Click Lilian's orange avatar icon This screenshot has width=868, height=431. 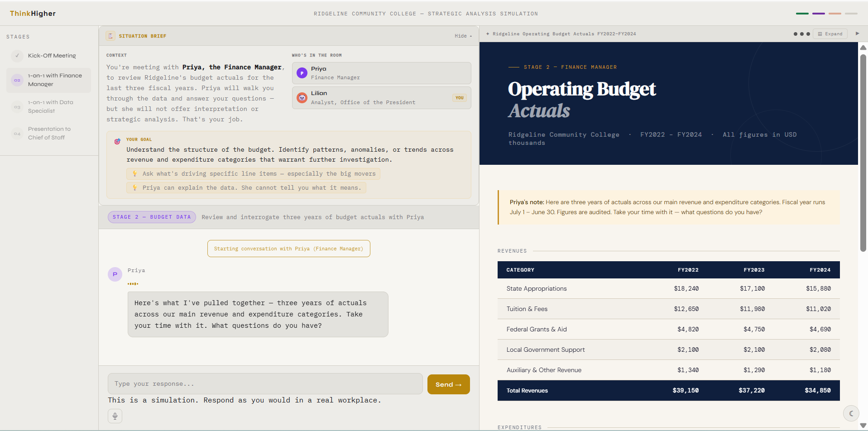click(x=302, y=97)
